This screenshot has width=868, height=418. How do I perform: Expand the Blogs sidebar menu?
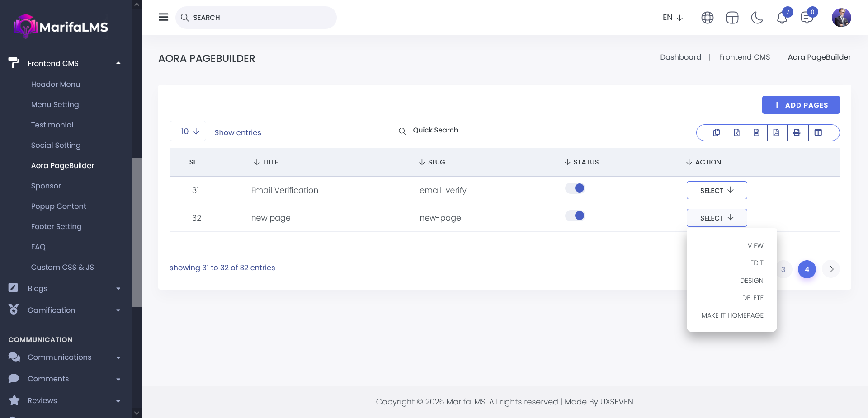tap(63, 288)
